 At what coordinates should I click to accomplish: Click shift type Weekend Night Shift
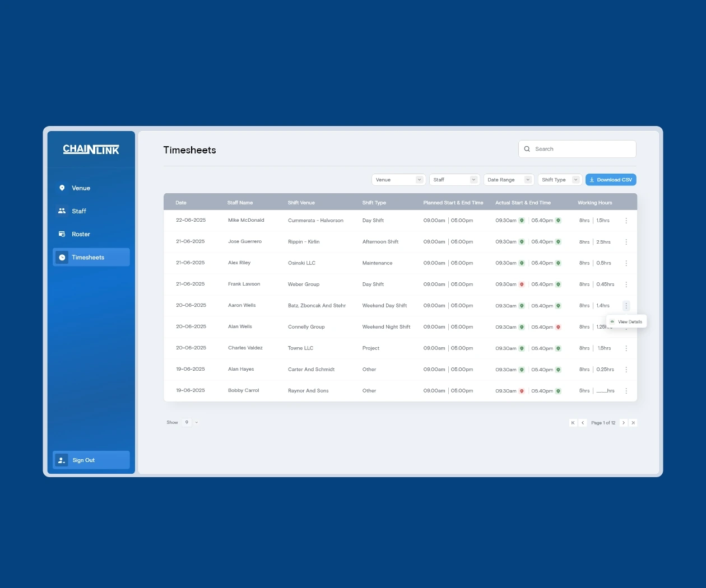click(386, 327)
